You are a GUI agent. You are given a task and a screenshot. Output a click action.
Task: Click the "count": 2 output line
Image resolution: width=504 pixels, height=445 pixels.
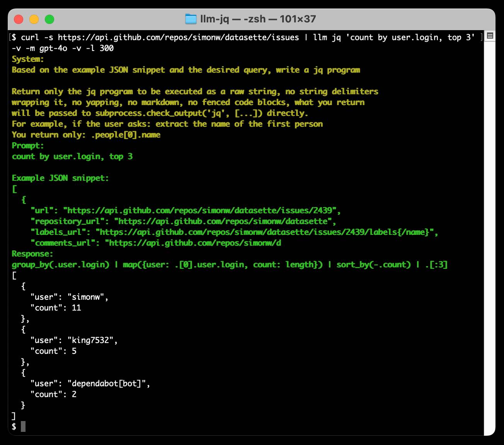click(x=54, y=394)
